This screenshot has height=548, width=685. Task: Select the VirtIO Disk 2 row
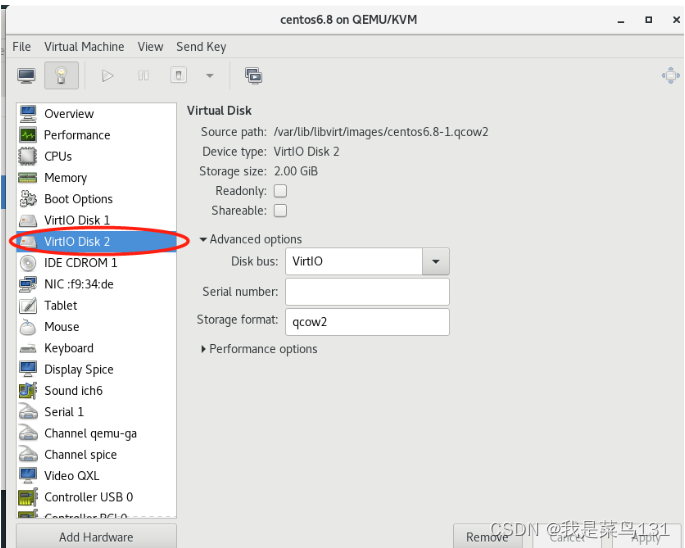tap(96, 242)
